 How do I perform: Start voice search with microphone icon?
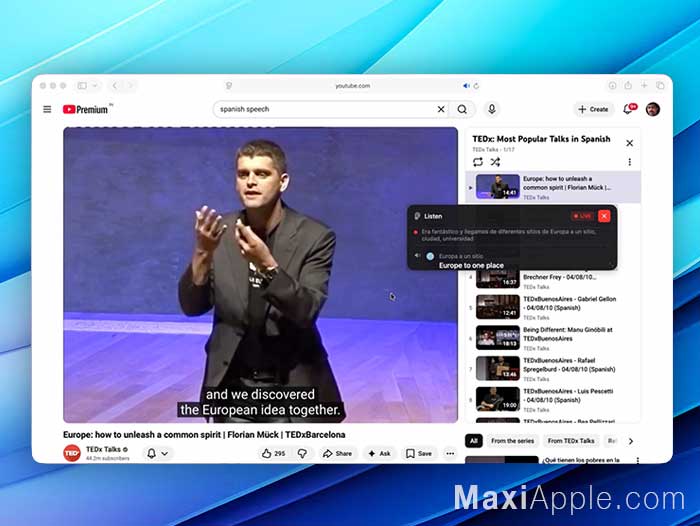492,109
